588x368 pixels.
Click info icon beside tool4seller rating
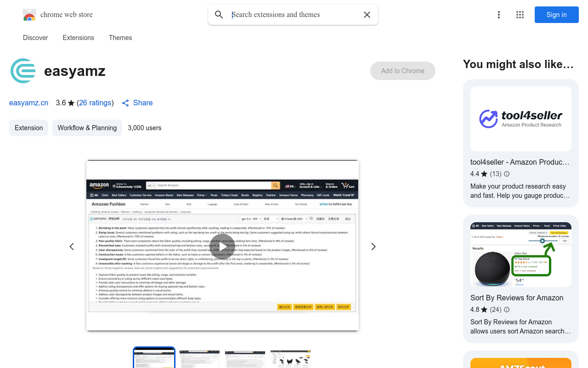pyautogui.click(x=507, y=174)
